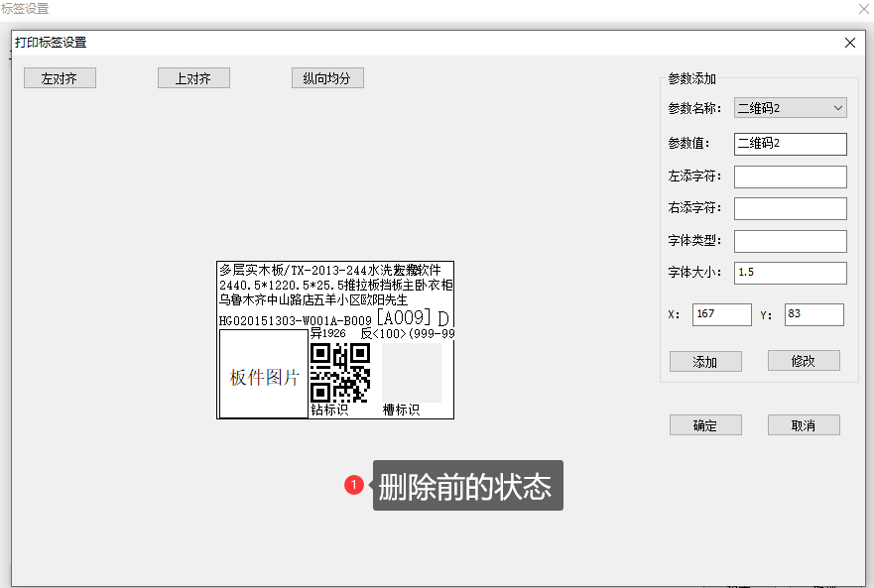Click the 字体类型 input field
Image resolution: width=874 pixels, height=588 pixels.
(x=790, y=241)
